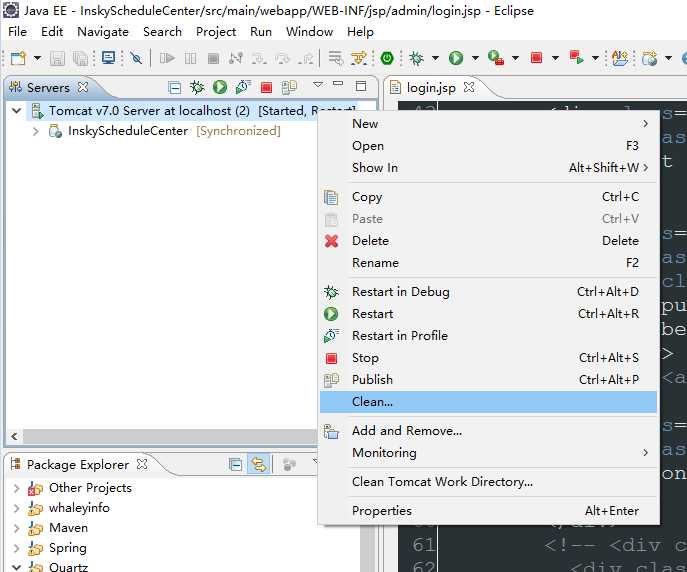Click Publish to server icon in Servers view

pyautogui.click(x=289, y=88)
